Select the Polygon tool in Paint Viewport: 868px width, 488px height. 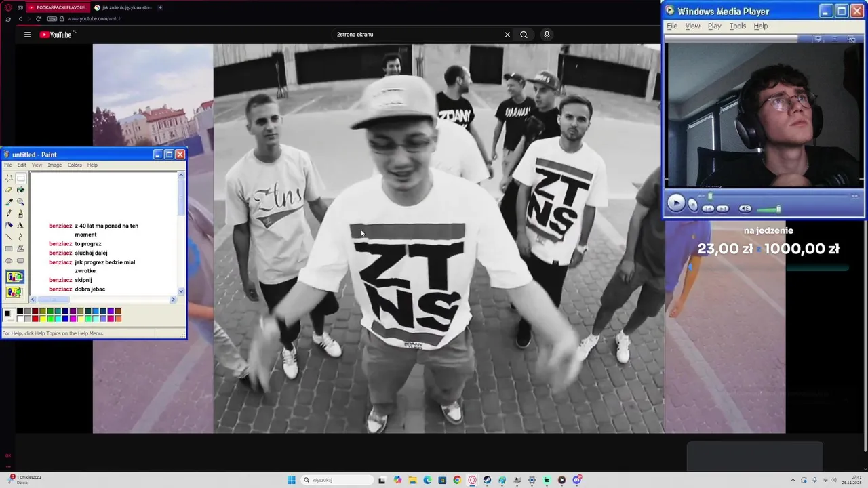(x=21, y=249)
